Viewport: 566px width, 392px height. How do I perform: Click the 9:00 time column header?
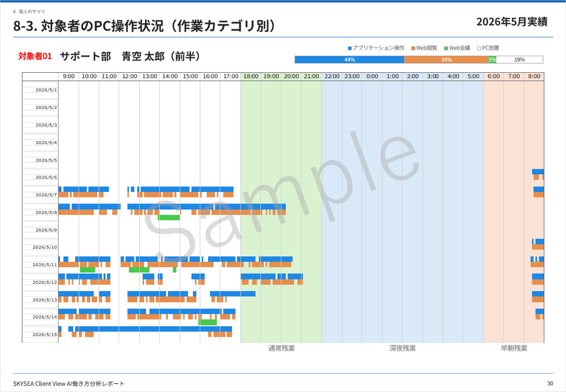[69, 76]
